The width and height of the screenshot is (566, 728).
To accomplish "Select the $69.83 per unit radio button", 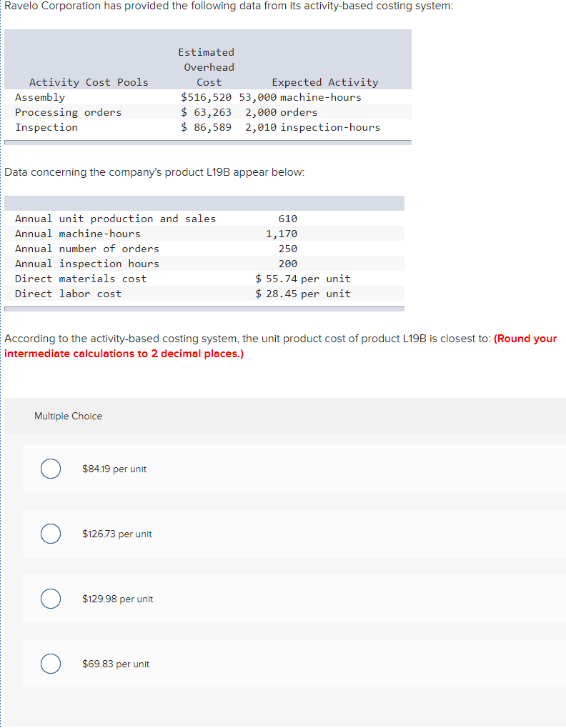I will pos(50,664).
